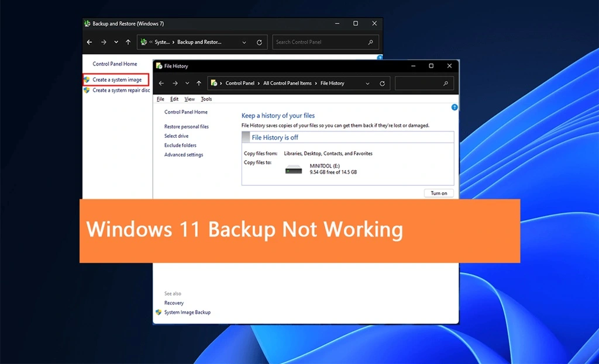
Task: Click Backup and Restore title bar icon
Action: (87, 23)
